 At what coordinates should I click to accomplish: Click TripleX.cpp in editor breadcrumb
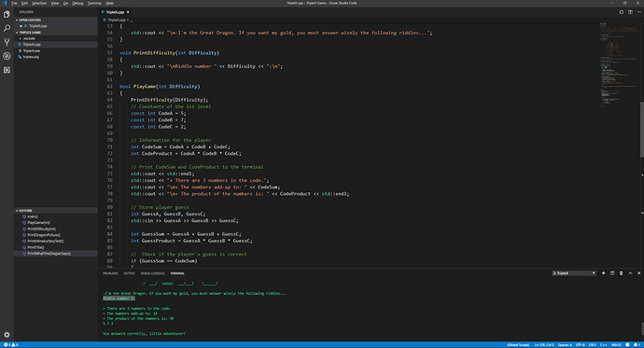coord(117,20)
